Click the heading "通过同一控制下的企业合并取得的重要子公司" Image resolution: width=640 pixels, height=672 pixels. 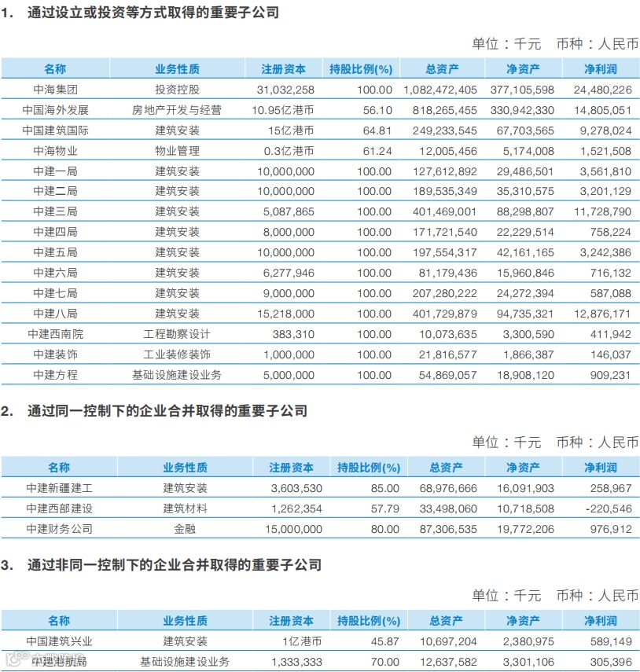pos(167,410)
